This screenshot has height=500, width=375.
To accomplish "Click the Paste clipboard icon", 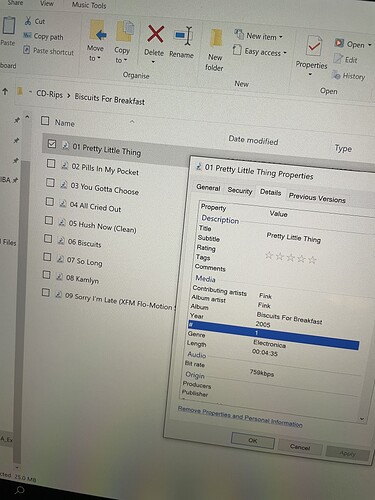I will [8, 25].
